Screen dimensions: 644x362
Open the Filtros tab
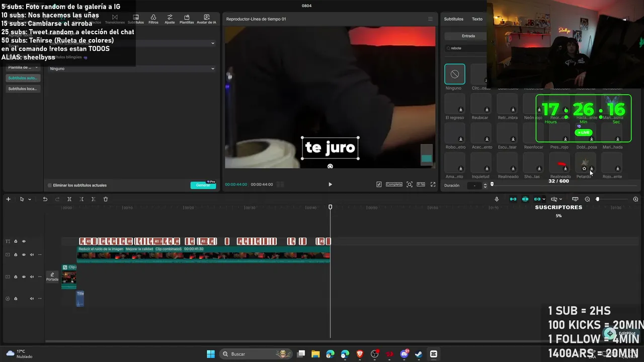[153, 19]
